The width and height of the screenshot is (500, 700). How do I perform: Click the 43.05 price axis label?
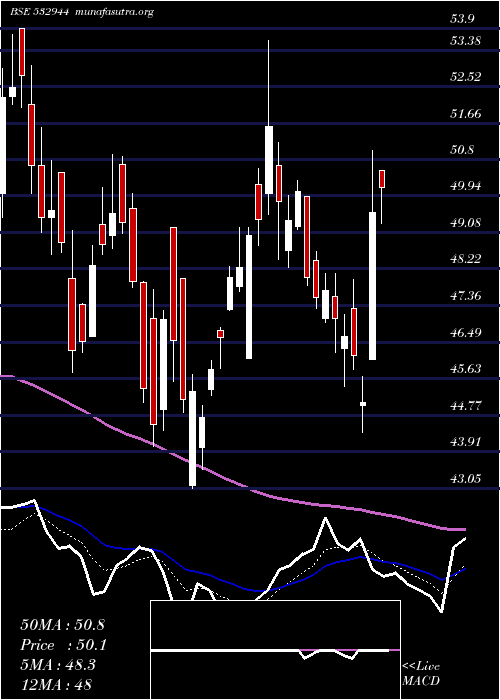pos(466,479)
